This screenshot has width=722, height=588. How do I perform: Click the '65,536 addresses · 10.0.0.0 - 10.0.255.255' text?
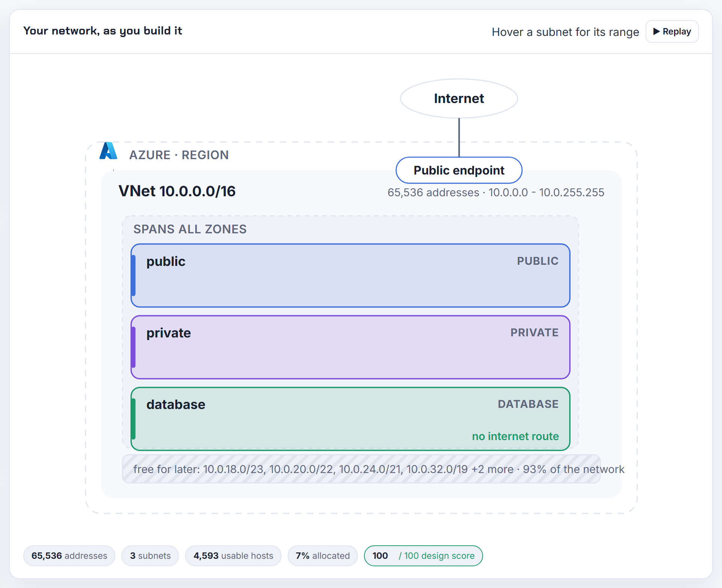496,193
